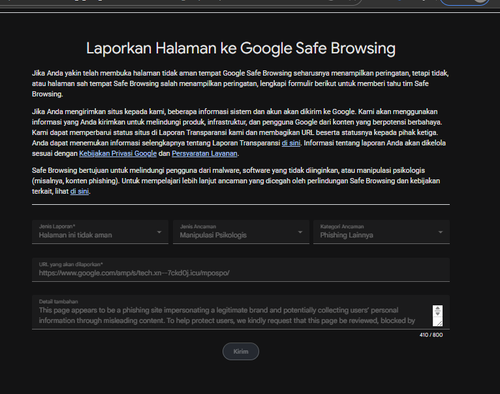Click the '410 / 800' character counter

click(431, 335)
